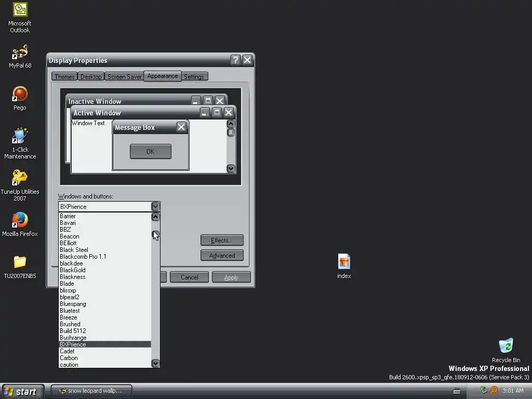Image resolution: width=532 pixels, height=399 pixels.
Task: Choose blissxp from the style list
Action: click(x=105, y=290)
